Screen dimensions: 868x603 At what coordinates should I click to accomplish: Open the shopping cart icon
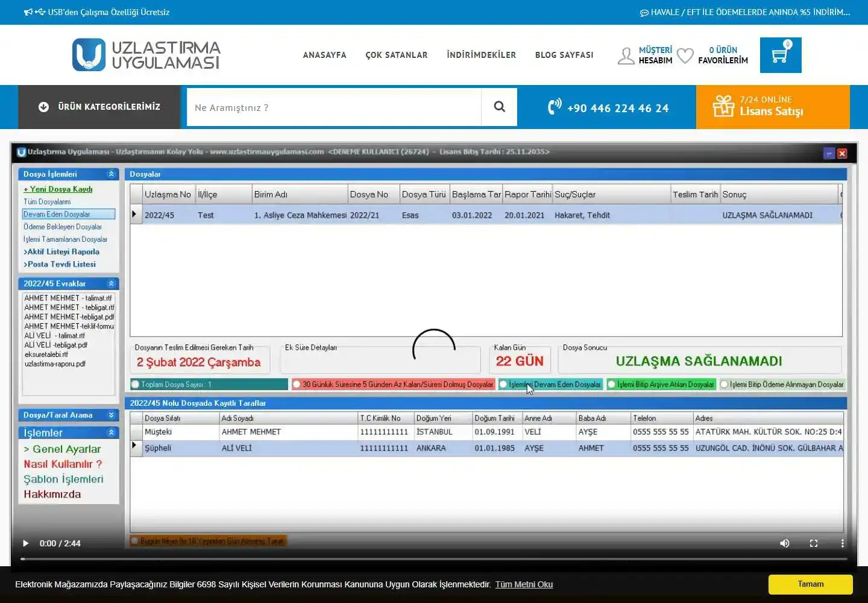point(781,55)
